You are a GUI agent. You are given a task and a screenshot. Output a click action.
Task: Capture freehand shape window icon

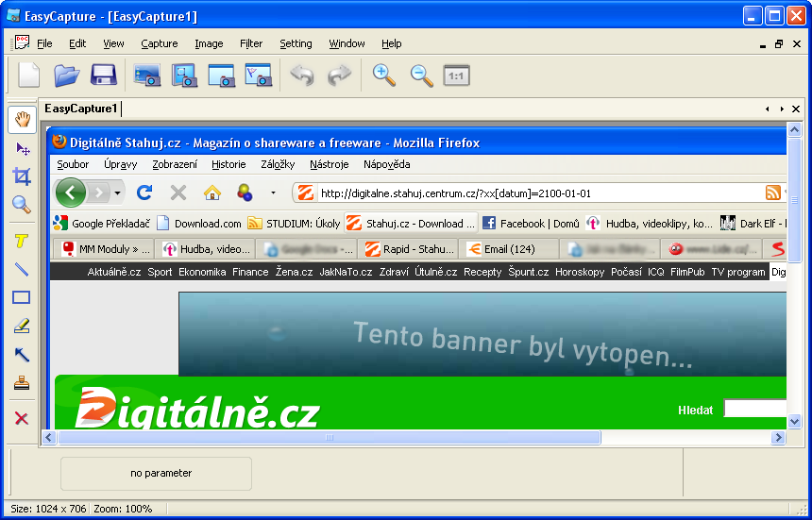[259, 75]
